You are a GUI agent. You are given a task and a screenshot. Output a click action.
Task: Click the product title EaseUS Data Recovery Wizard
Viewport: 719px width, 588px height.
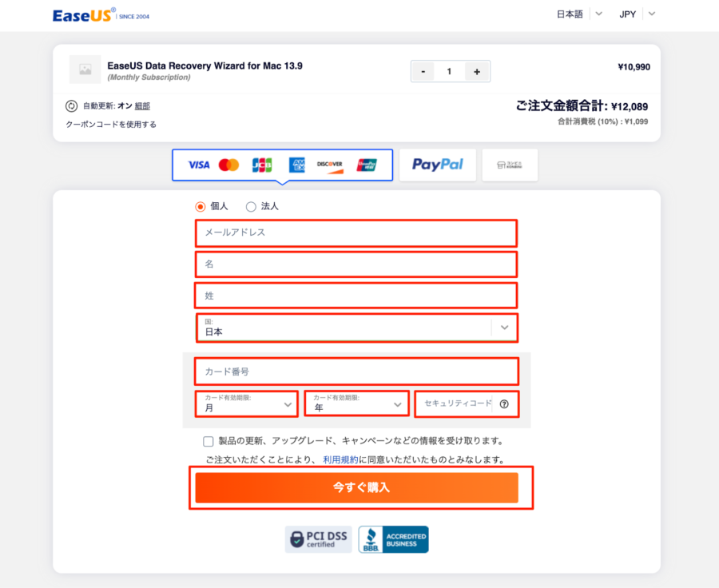pyautogui.click(x=205, y=66)
